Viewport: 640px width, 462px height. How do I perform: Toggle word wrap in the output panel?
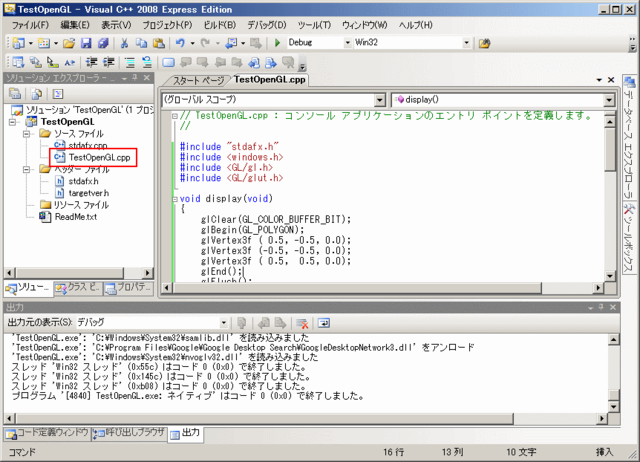coord(324,323)
